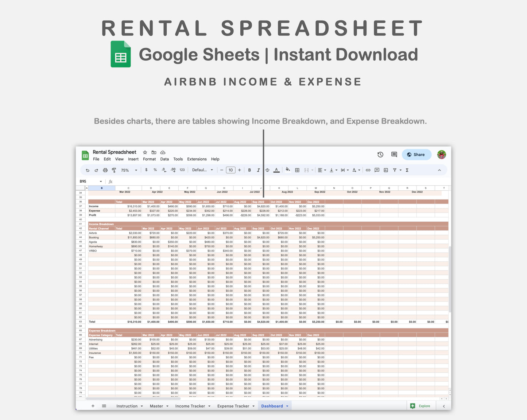Format selection as currency
The height and width of the screenshot is (420, 527).
point(146,170)
